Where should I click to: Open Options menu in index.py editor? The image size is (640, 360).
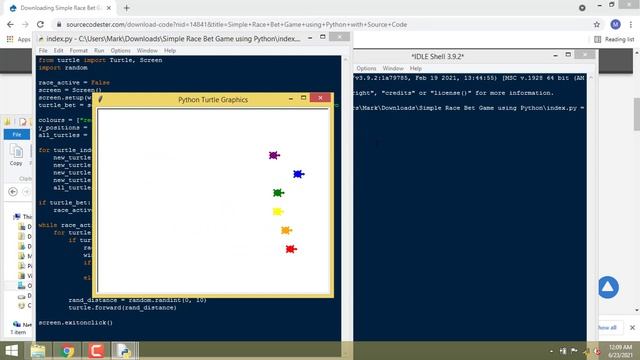click(120, 51)
